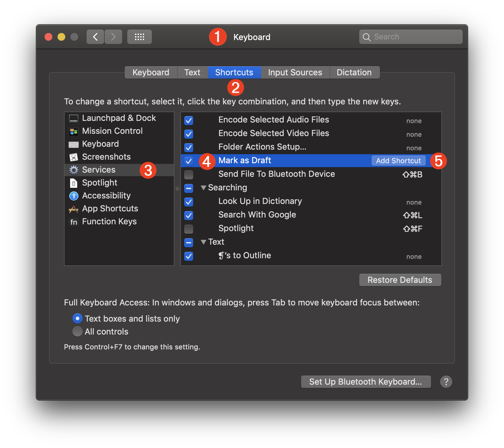Image resolution: width=504 pixels, height=448 pixels.
Task: Collapse the Text section triangle
Action: pyautogui.click(x=203, y=242)
